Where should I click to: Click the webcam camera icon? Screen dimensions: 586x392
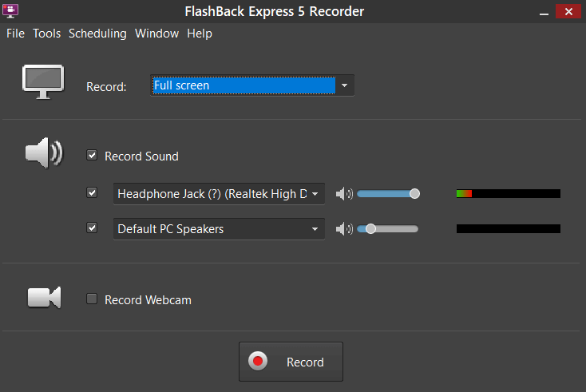[44, 297]
